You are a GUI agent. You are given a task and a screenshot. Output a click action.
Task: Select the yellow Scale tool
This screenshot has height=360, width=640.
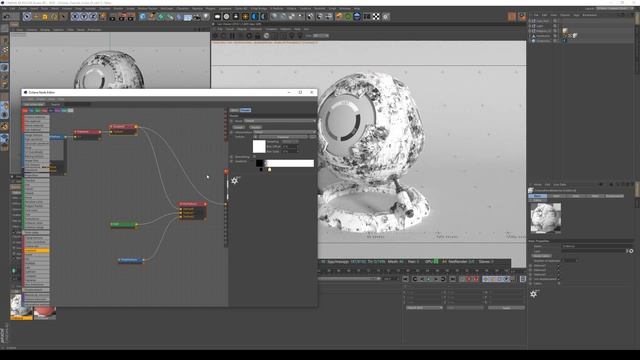coord(45,17)
